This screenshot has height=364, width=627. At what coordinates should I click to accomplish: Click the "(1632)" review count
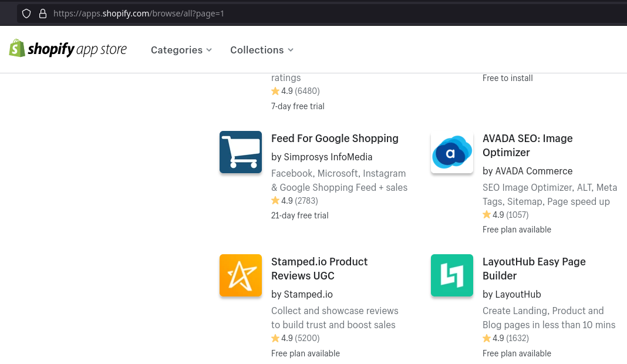(x=517, y=338)
